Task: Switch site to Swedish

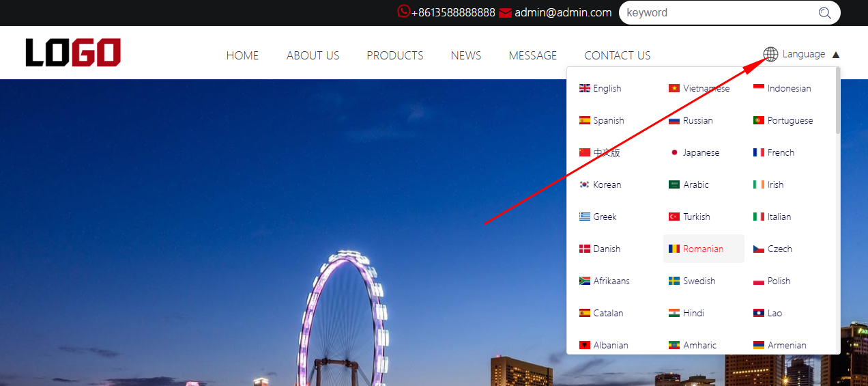Action: 692,281
